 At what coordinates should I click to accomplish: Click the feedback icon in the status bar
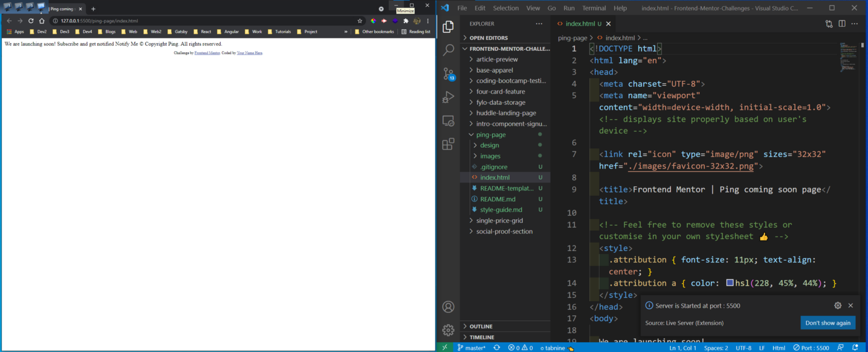(x=841, y=348)
